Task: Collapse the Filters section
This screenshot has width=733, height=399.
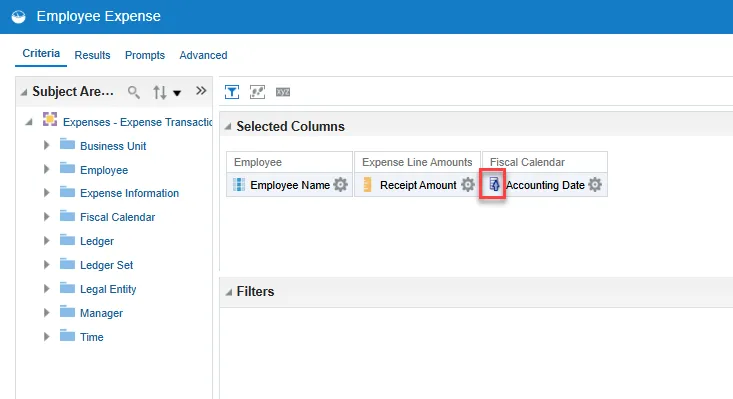Action: click(228, 292)
